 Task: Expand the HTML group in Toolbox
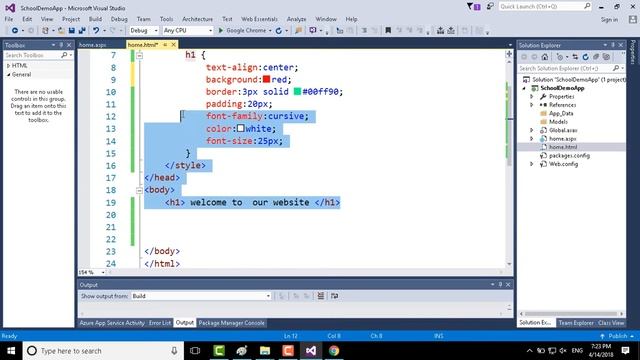click(x=9, y=66)
